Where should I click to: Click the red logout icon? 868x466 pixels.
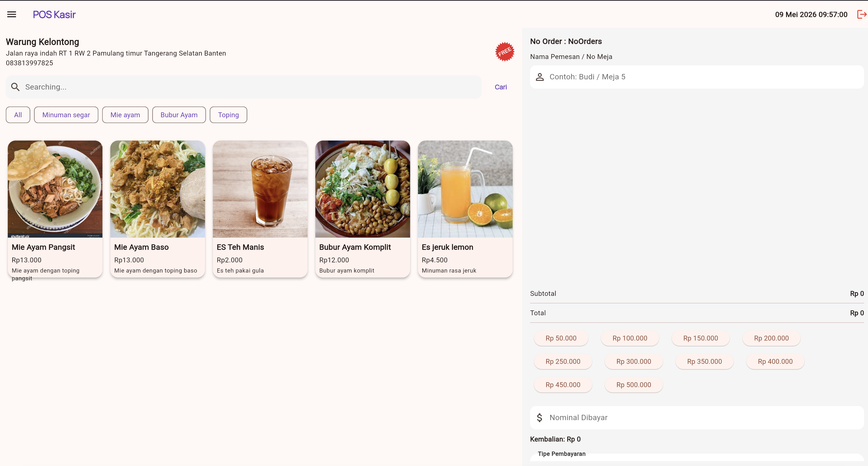[862, 15]
